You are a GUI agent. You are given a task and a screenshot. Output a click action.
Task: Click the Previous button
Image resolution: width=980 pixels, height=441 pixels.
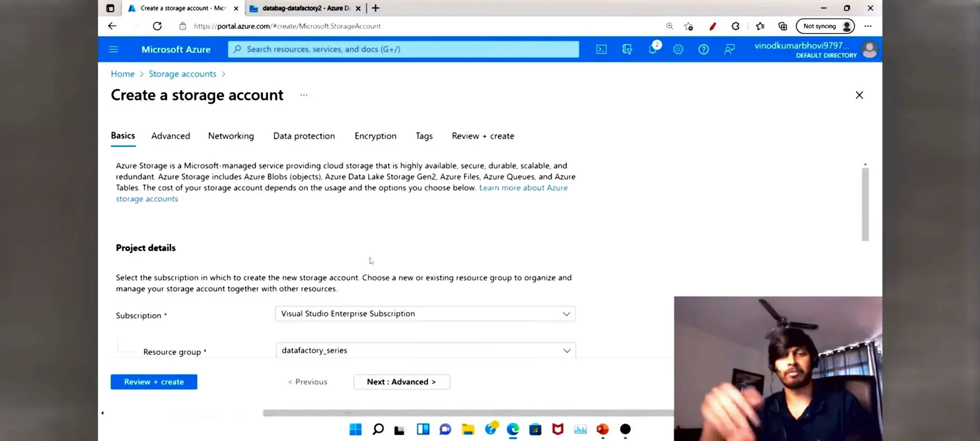coord(308,382)
